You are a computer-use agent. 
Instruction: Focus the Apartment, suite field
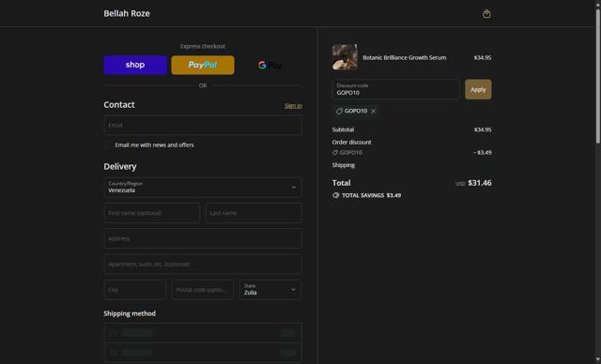(203, 265)
